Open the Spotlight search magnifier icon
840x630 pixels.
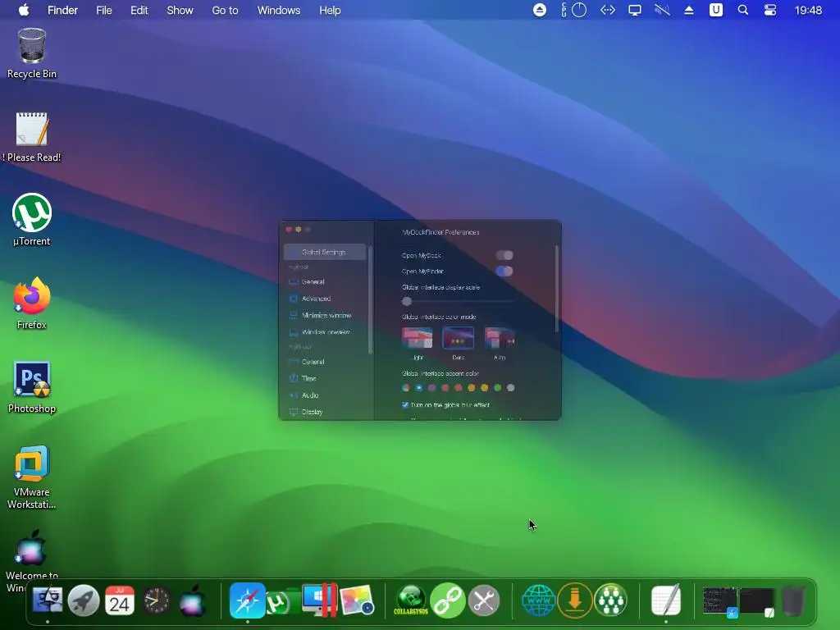[742, 10]
